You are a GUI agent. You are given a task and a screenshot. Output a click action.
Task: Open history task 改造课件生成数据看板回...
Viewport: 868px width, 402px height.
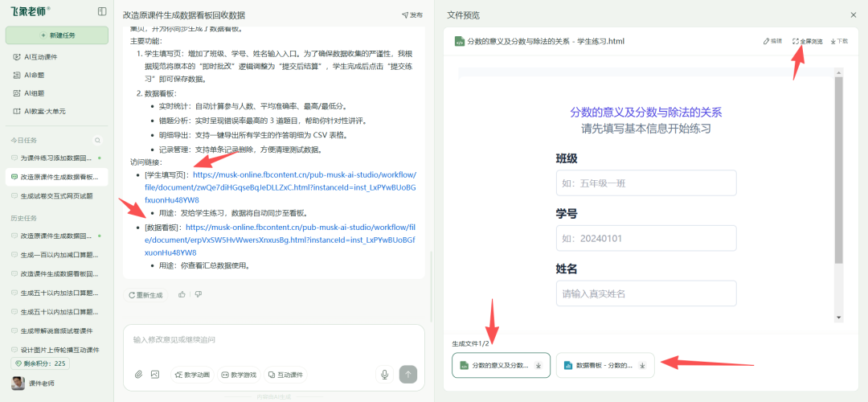click(x=57, y=273)
